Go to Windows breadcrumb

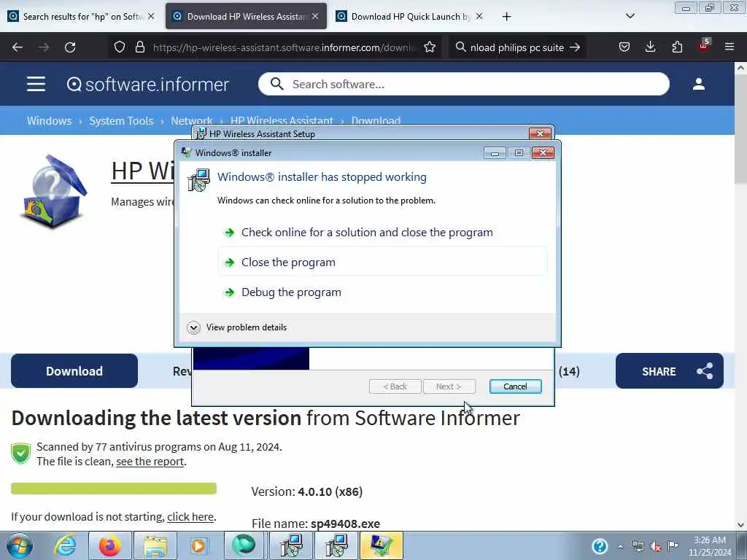[x=49, y=121]
